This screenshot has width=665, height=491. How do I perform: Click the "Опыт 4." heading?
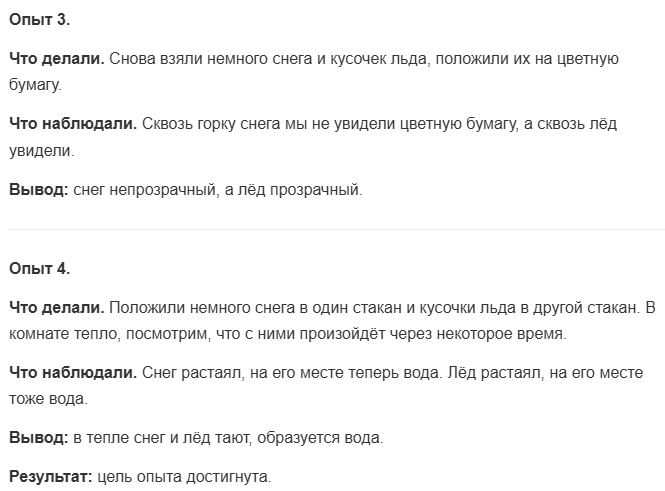click(x=39, y=268)
